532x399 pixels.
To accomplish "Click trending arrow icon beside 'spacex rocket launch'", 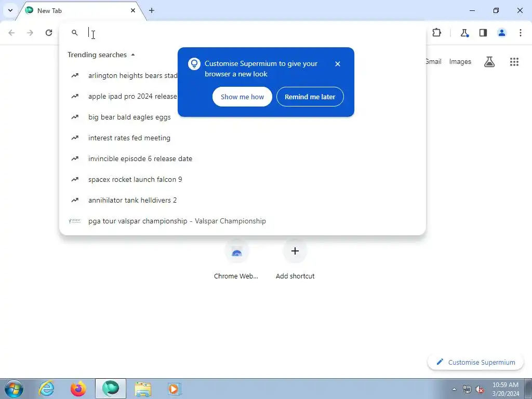I will coord(75,179).
